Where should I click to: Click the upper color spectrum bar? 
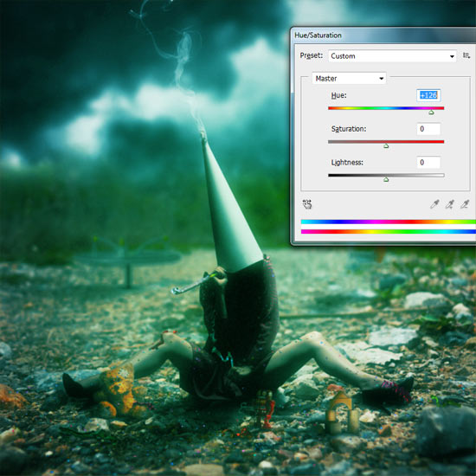(x=389, y=222)
